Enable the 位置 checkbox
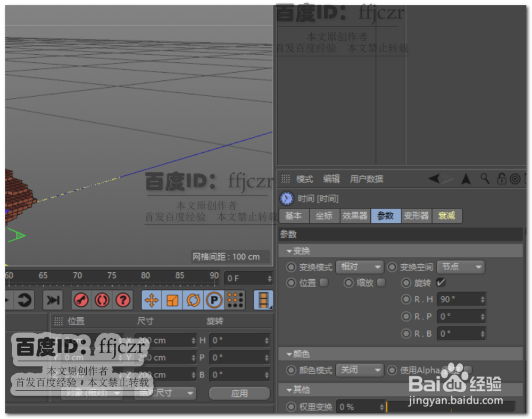 [324, 282]
